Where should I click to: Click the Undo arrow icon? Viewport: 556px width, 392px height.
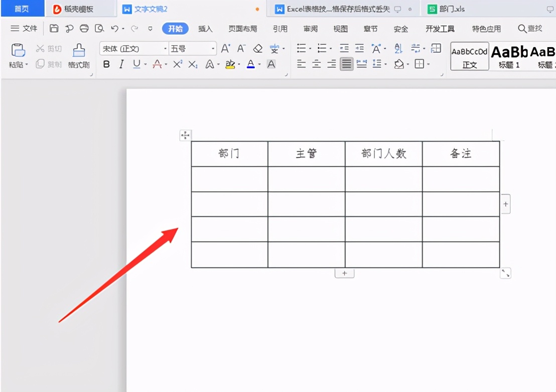(x=114, y=29)
